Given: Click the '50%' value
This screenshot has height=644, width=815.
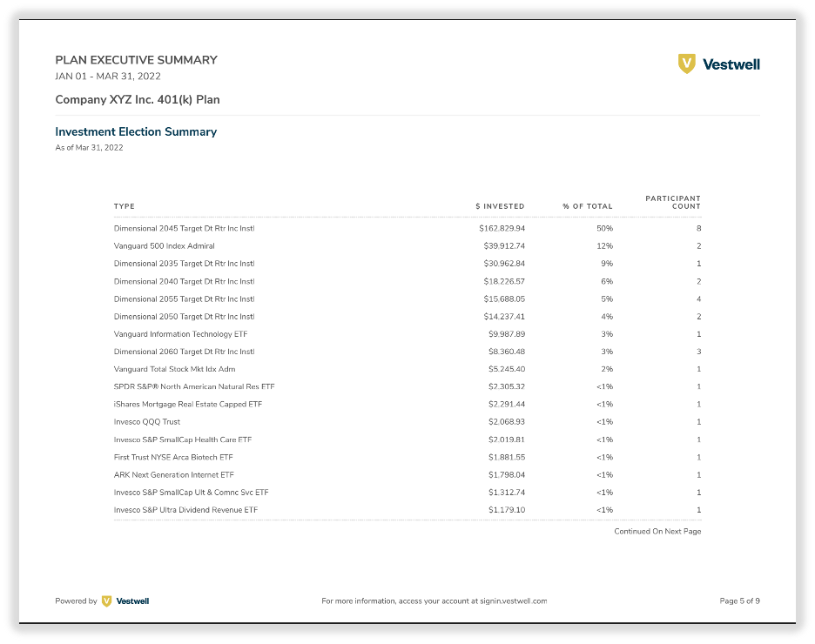Looking at the screenshot, I should click(x=605, y=229).
